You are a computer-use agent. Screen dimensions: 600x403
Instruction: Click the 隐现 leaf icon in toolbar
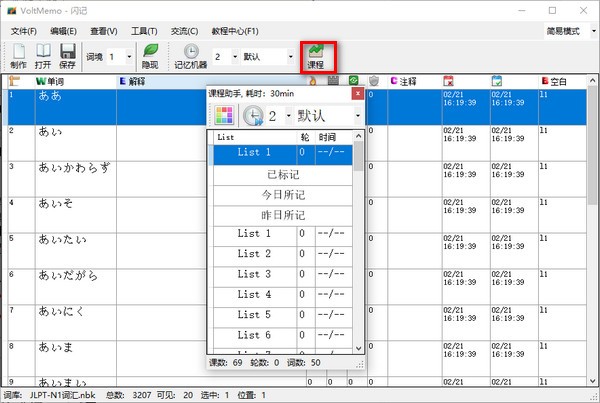click(x=150, y=55)
